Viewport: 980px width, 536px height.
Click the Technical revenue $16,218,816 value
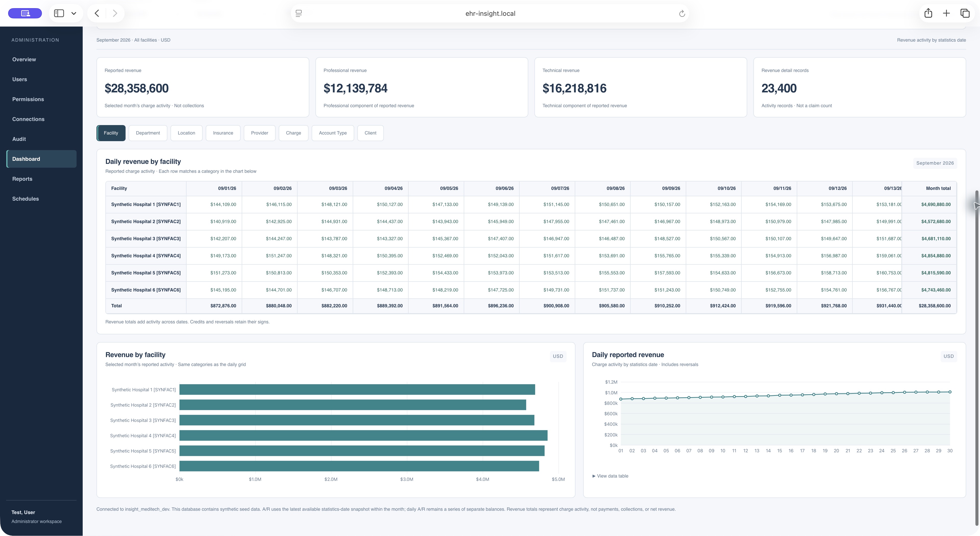574,88
